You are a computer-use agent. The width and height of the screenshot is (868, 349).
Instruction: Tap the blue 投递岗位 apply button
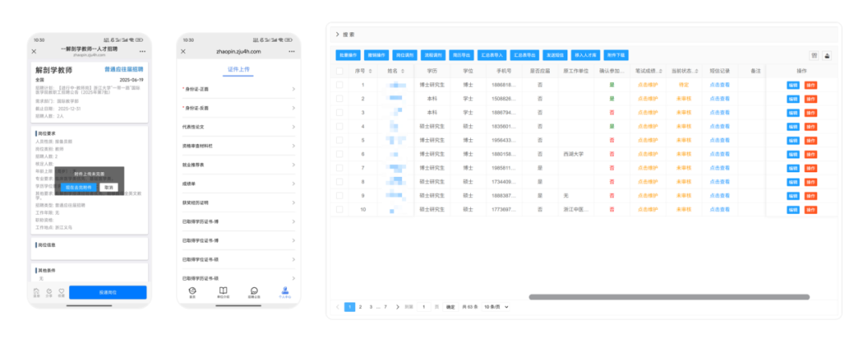pyautogui.click(x=108, y=293)
